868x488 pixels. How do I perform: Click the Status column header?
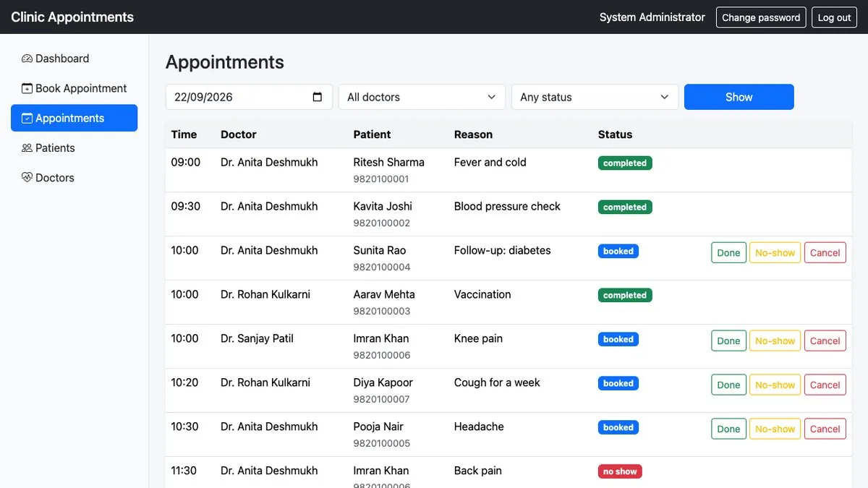tap(615, 134)
